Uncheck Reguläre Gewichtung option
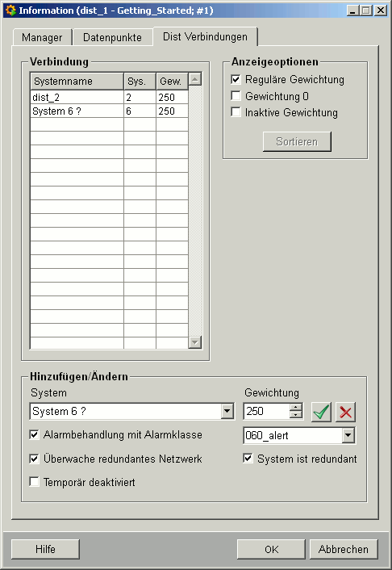Viewport: 392px width, 570px height. (236, 79)
